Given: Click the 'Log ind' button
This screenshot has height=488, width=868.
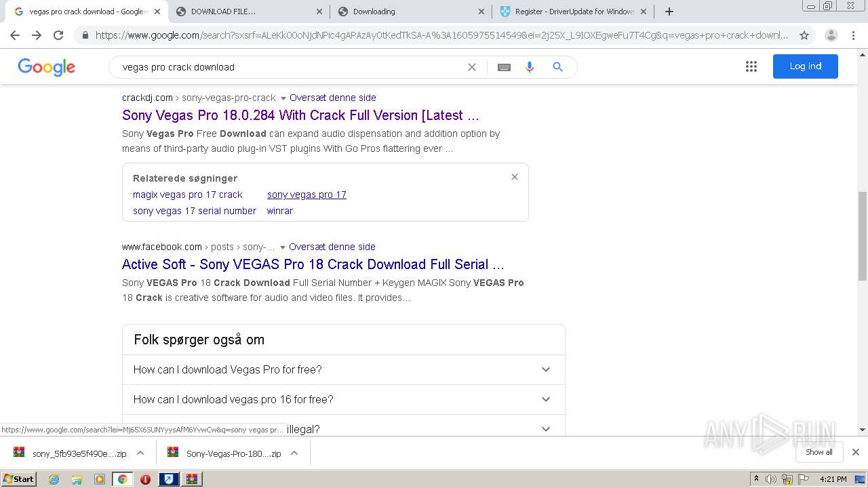Looking at the screenshot, I should coord(806,66).
